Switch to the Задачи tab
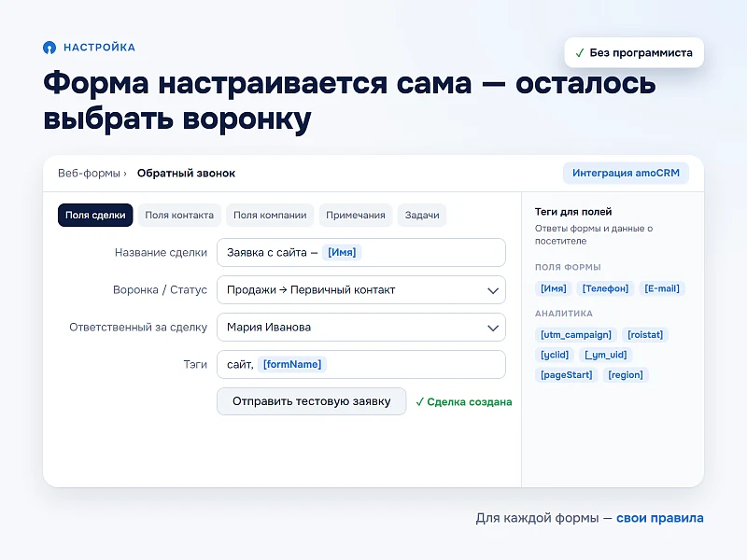This screenshot has width=747, height=560. 422,216
